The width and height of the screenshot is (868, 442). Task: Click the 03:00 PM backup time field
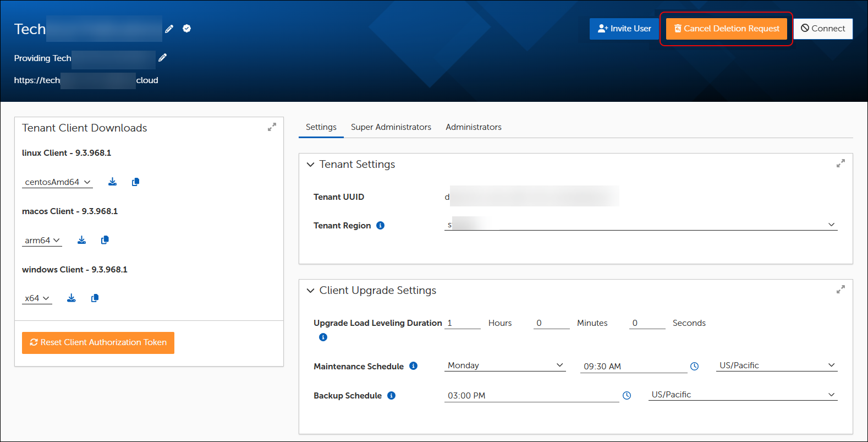pos(531,396)
